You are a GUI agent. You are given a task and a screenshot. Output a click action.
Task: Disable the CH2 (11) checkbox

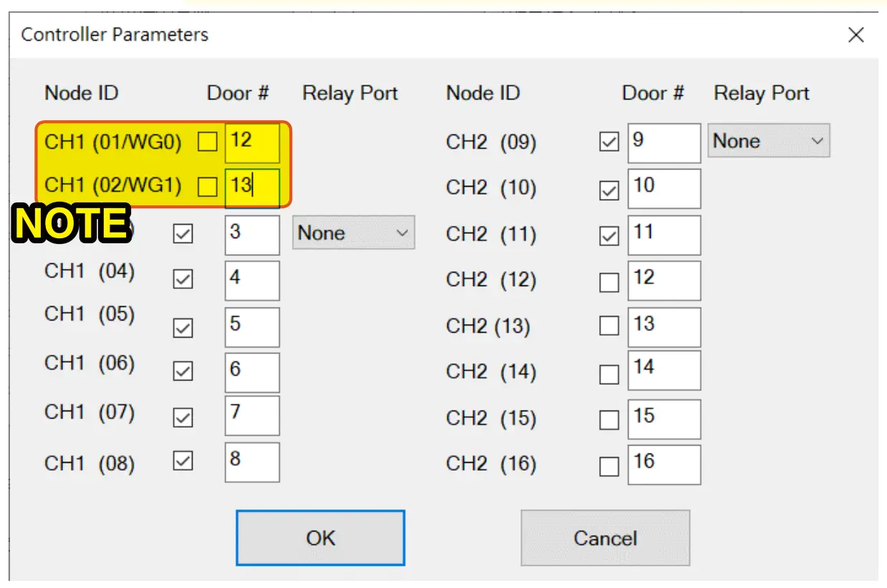[609, 234]
